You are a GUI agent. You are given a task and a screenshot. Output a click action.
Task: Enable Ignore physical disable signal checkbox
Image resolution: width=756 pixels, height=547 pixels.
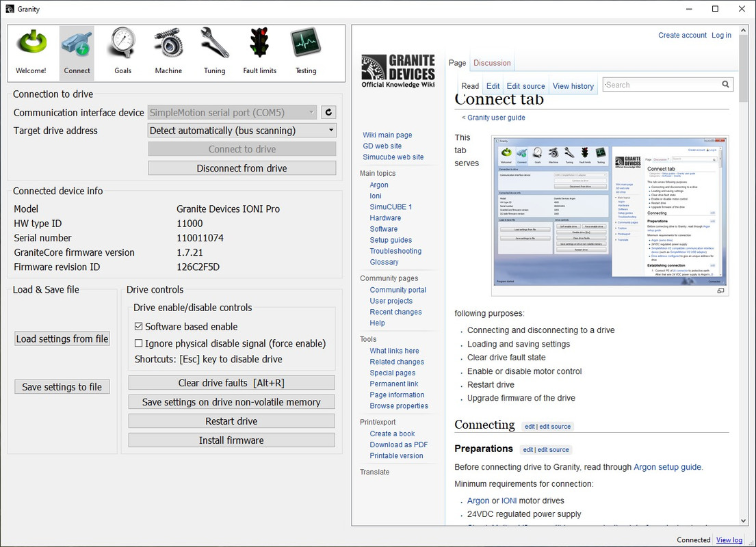(138, 343)
